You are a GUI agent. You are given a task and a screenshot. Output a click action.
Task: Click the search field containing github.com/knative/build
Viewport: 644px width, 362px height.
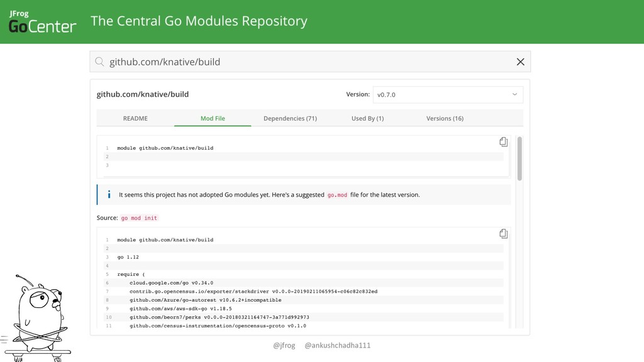tap(310, 62)
